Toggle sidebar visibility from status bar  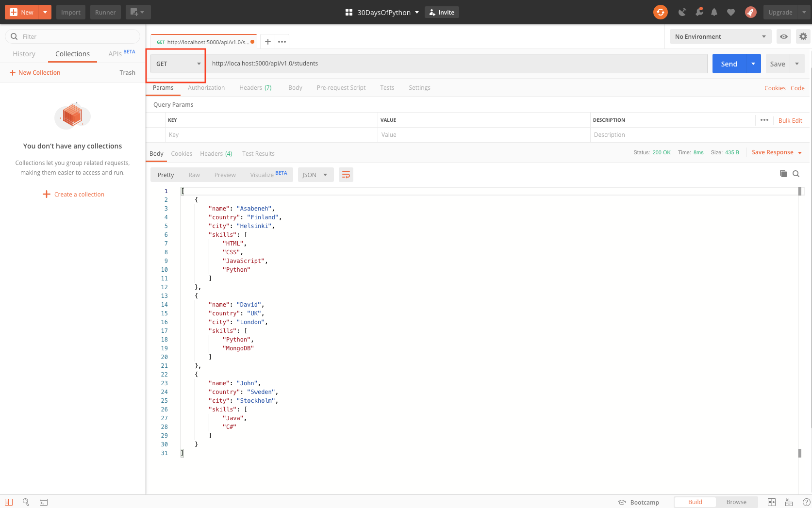(x=9, y=502)
